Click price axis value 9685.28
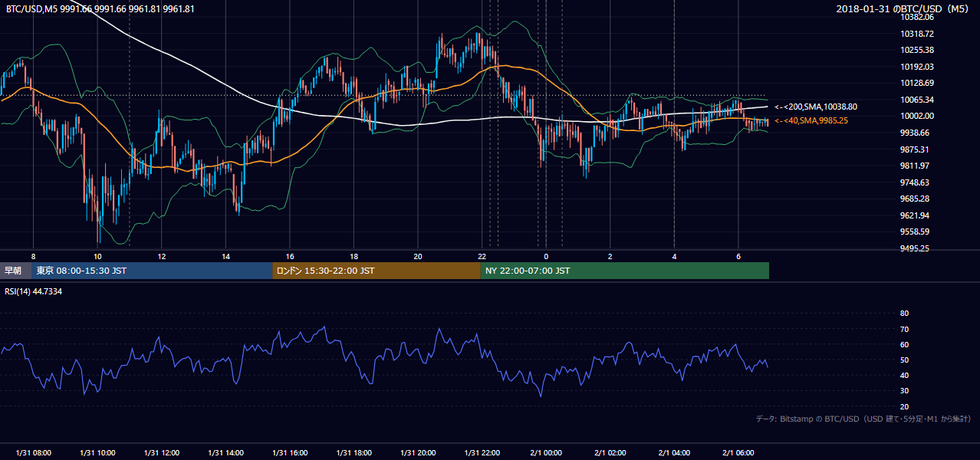980x460 pixels. coord(915,199)
